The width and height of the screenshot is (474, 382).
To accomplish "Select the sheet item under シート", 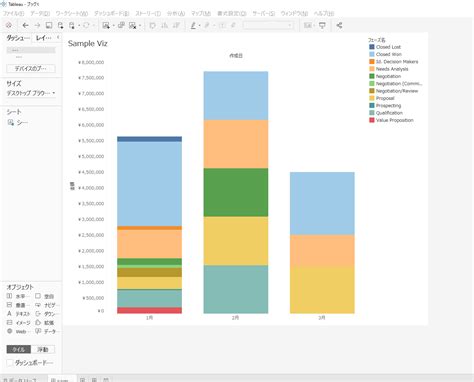I will 18,123.
